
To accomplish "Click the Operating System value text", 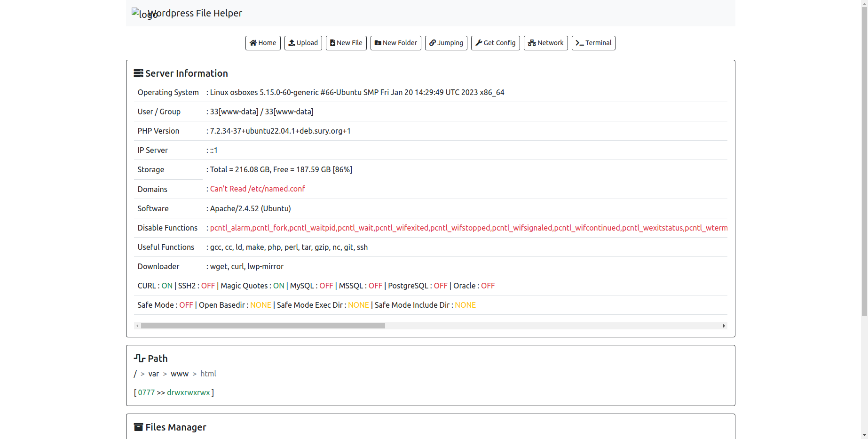I will pos(357,92).
